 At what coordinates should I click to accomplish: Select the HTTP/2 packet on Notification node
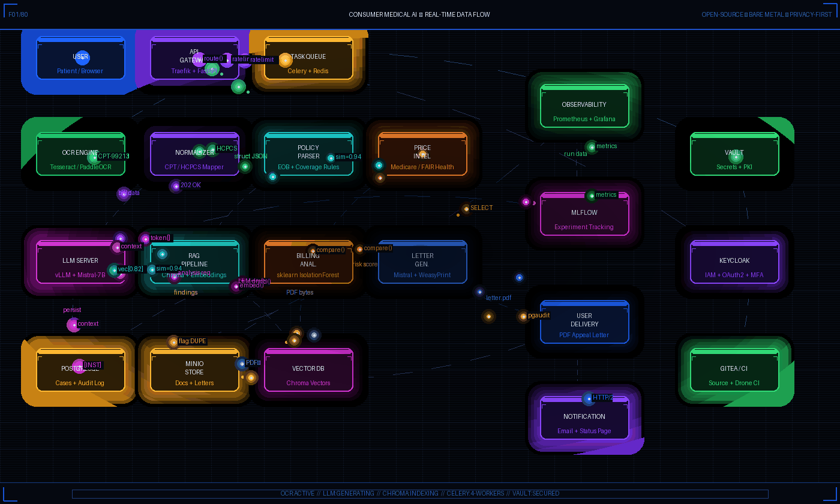(588, 398)
